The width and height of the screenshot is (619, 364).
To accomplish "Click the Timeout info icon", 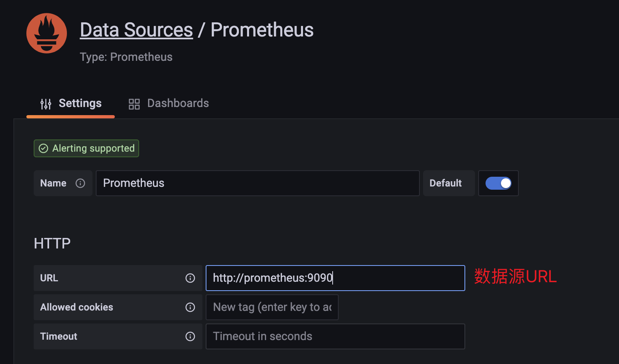I will (x=190, y=336).
